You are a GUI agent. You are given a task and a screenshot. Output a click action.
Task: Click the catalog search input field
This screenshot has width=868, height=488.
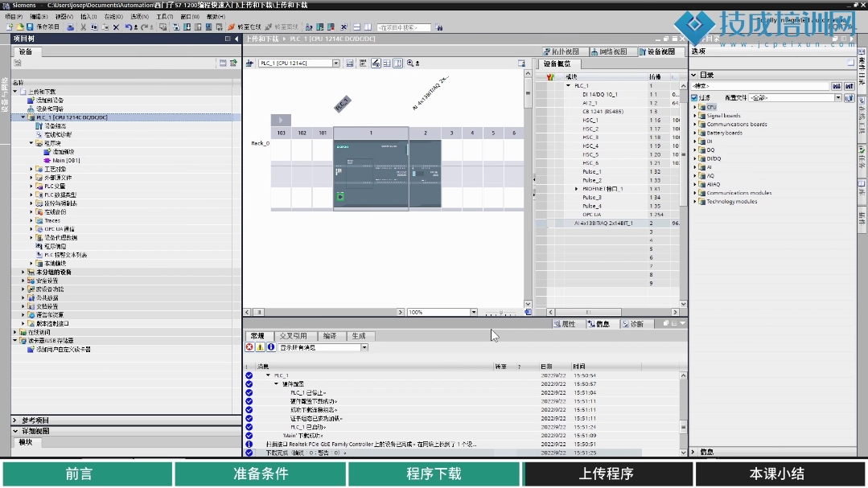pyautogui.click(x=760, y=86)
